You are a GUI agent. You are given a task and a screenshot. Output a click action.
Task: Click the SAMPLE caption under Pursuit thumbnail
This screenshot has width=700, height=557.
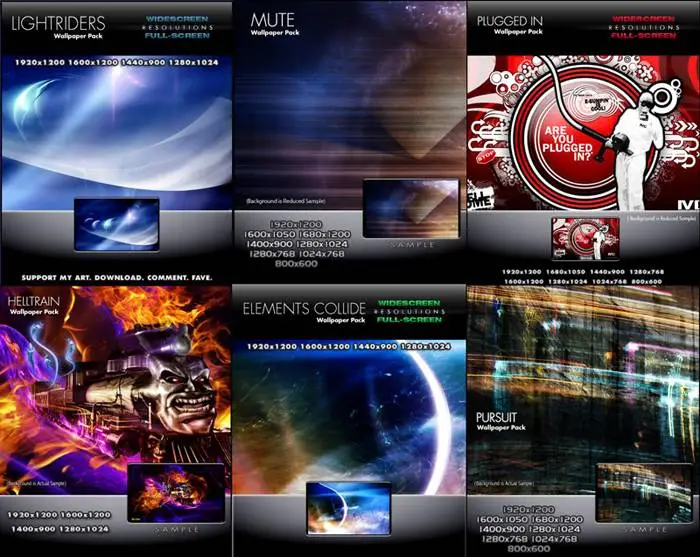click(645, 529)
